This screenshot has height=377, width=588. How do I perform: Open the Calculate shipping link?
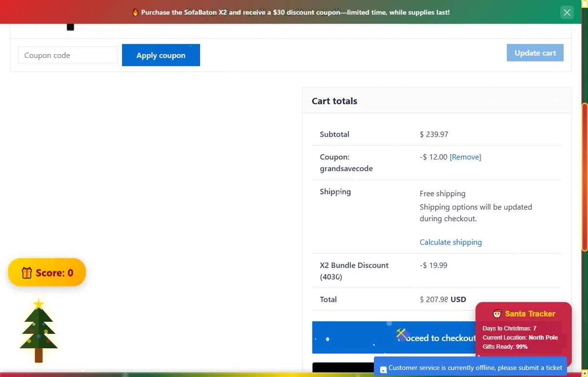pyautogui.click(x=450, y=242)
